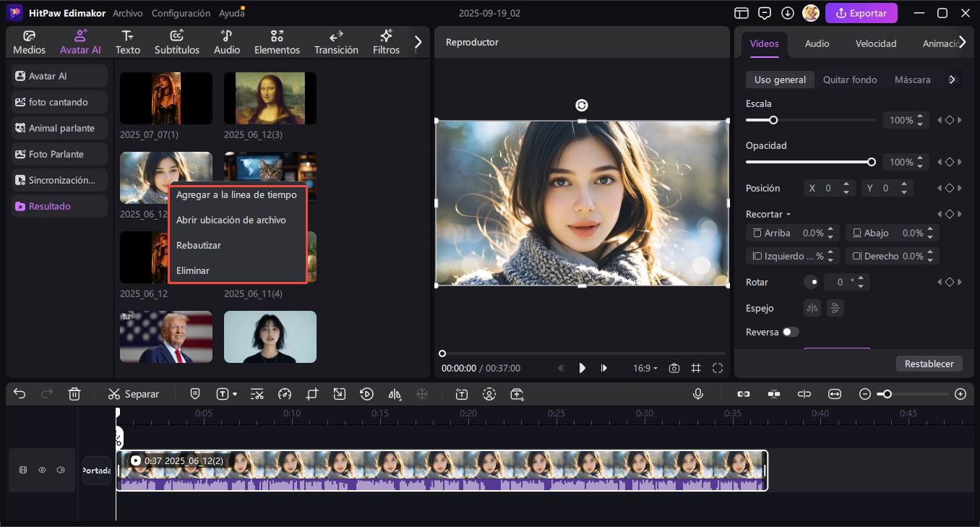Expand more tool tabs after Filtros

click(417, 43)
